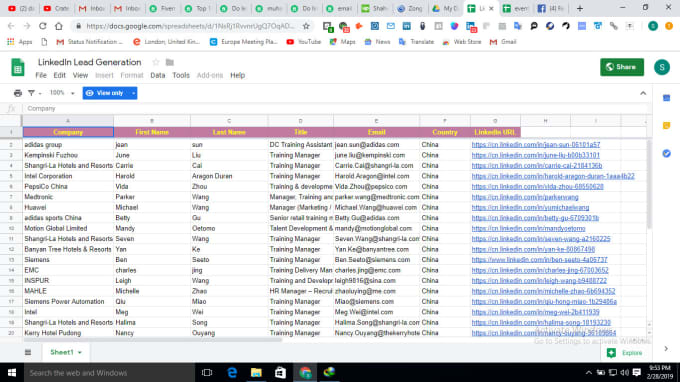Viewport: 680px width, 382px height.
Task: Click the Linkedin URL header cell
Action: [x=495, y=132]
